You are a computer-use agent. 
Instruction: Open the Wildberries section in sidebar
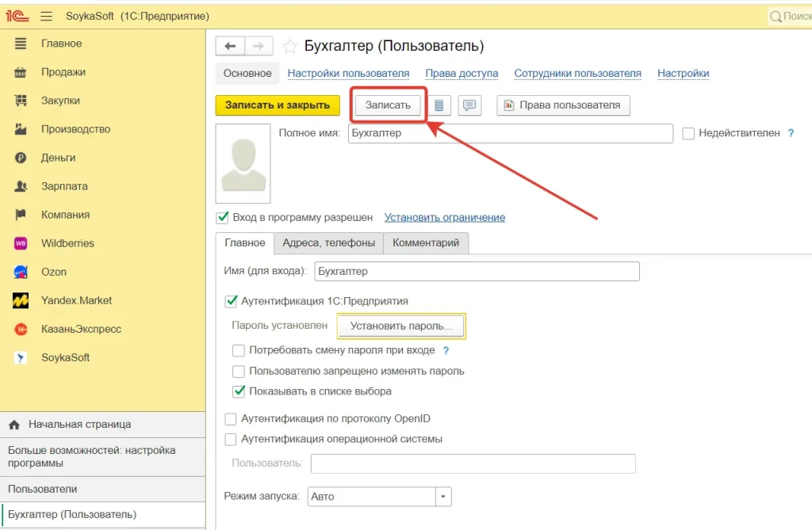tap(67, 243)
